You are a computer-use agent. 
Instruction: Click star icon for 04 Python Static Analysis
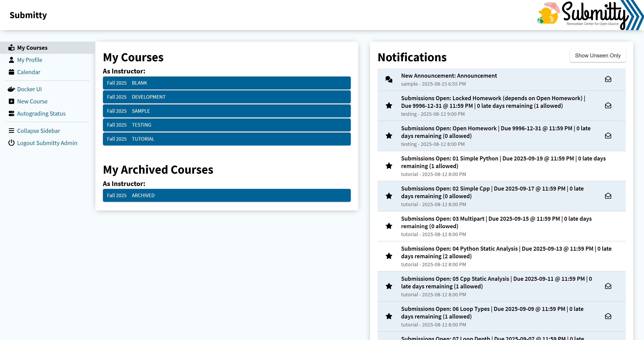(389, 256)
